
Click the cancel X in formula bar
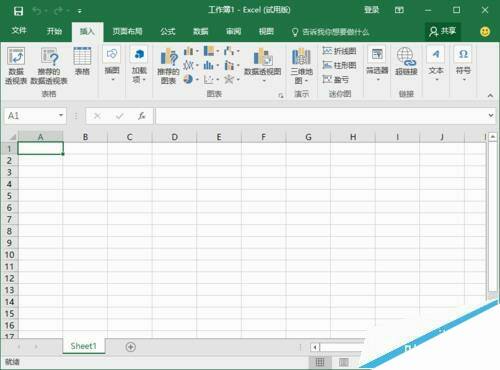[97, 116]
